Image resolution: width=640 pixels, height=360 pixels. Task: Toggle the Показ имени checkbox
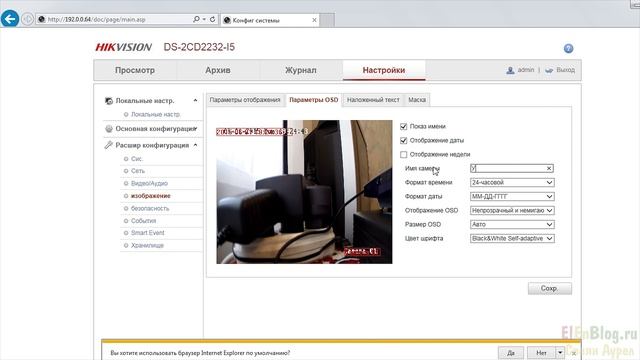coord(404,127)
